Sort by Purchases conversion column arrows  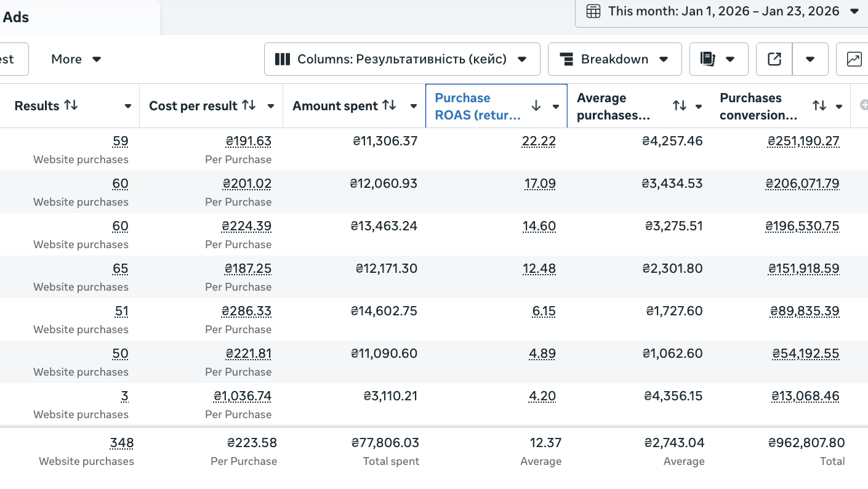click(819, 106)
